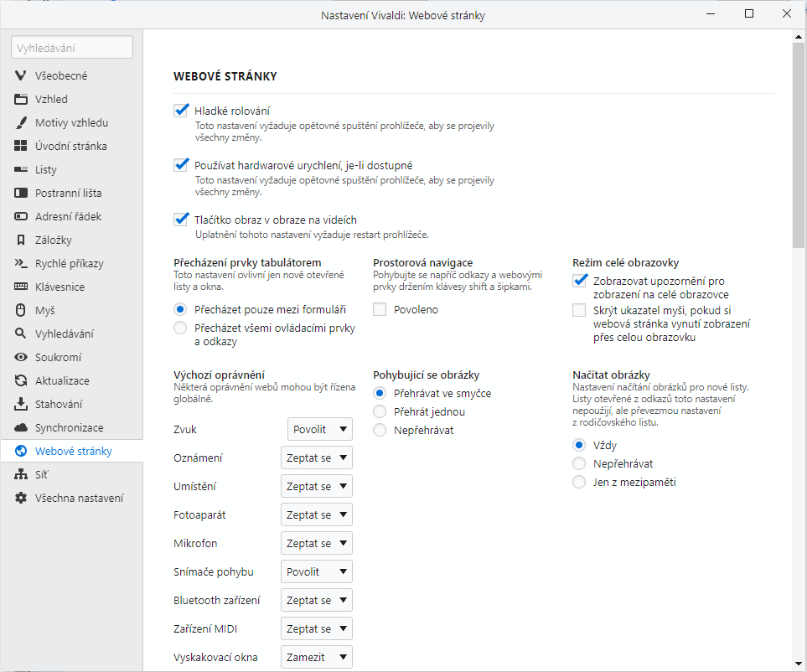Select Nepřehrávat under Pohybující se obrázky
Screen dimensions: 807x672
coord(380,430)
